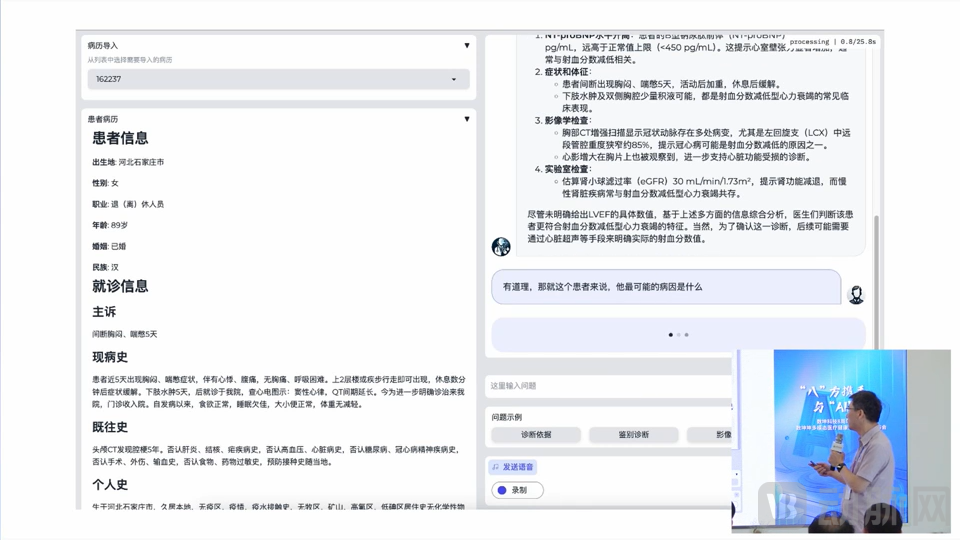Click the reply paragraph starting 尽管未明确给出LVEF
Screen dimensions: 960x540
690,227
